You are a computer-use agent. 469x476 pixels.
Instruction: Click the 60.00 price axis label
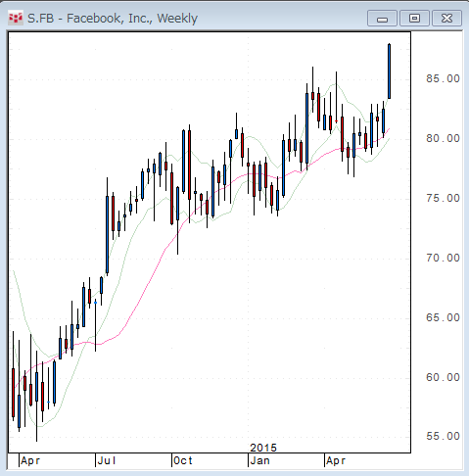[443, 377]
